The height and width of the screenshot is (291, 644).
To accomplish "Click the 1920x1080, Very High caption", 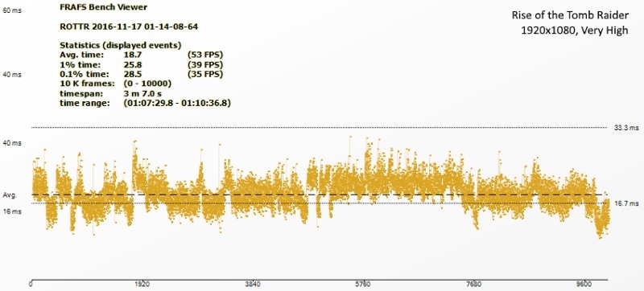I will (575, 31).
